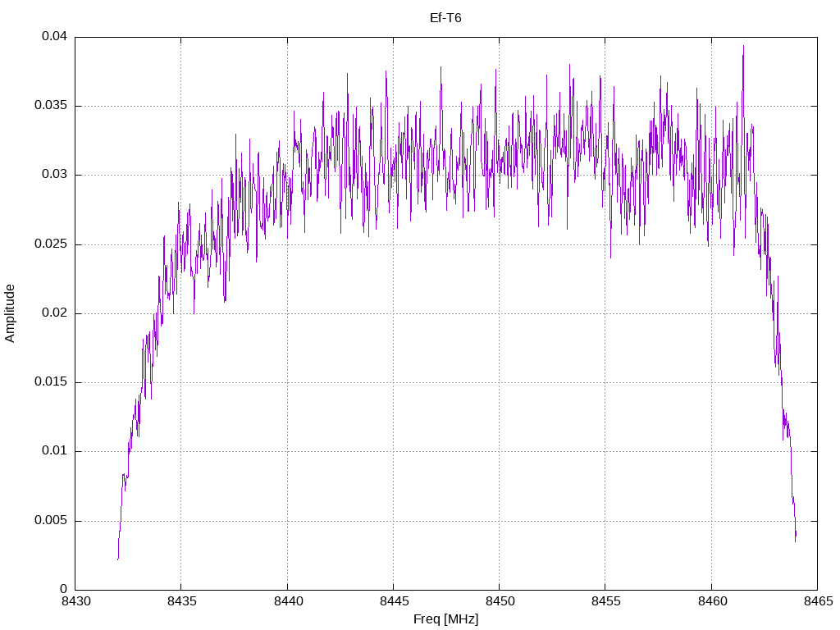Viewport: 840px width, 630px height.
Task: Click the 8430 x-axis tick label
Action: 76,601
